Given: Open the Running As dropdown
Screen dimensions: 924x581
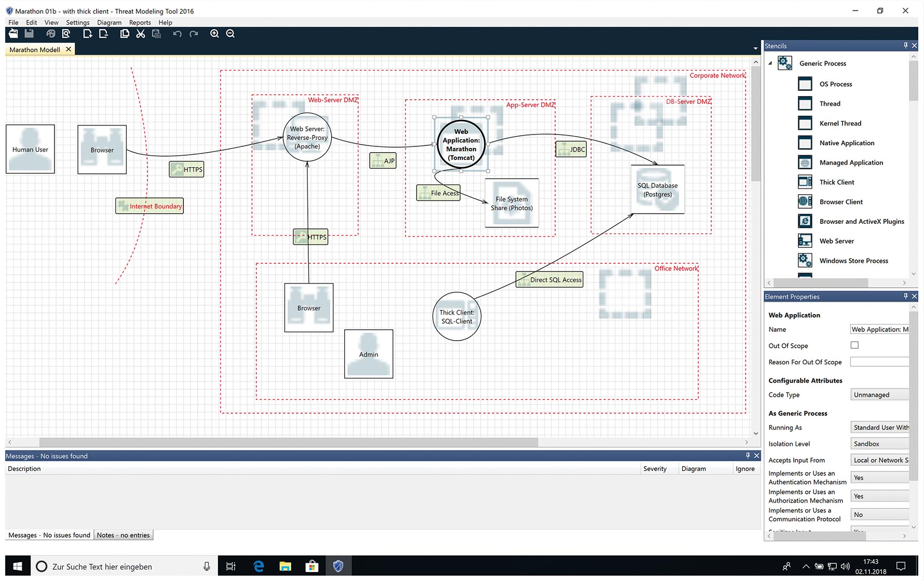Looking at the screenshot, I should pos(880,427).
